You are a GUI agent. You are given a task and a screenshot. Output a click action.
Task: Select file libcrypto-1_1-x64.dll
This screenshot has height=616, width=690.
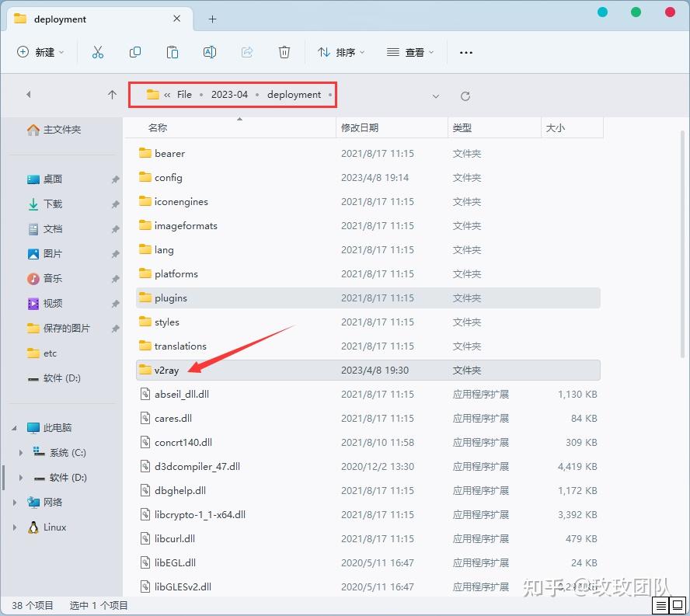[x=368, y=515]
